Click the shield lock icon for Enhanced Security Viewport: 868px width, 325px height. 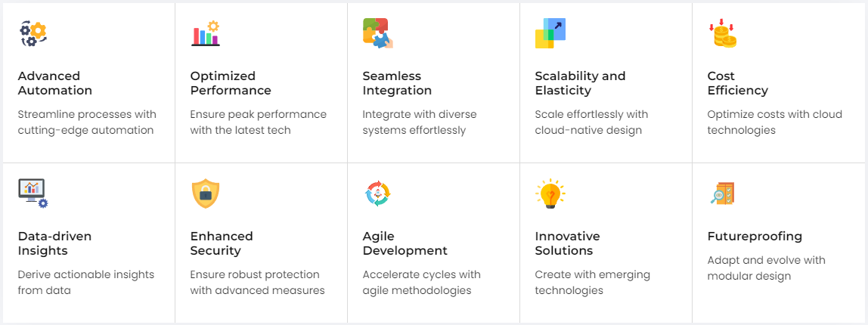point(205,193)
